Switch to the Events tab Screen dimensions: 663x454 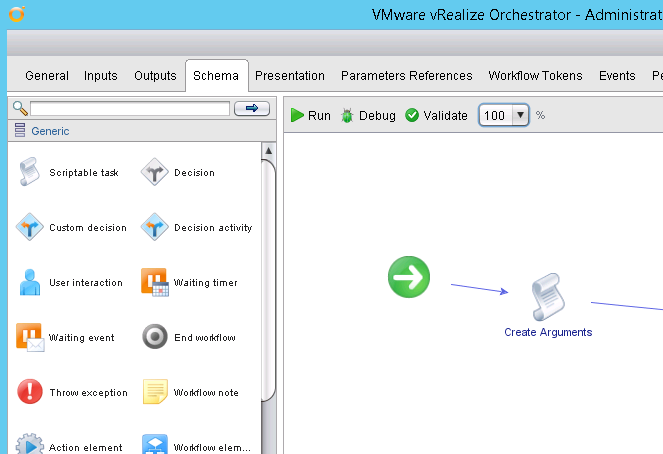[x=617, y=76]
